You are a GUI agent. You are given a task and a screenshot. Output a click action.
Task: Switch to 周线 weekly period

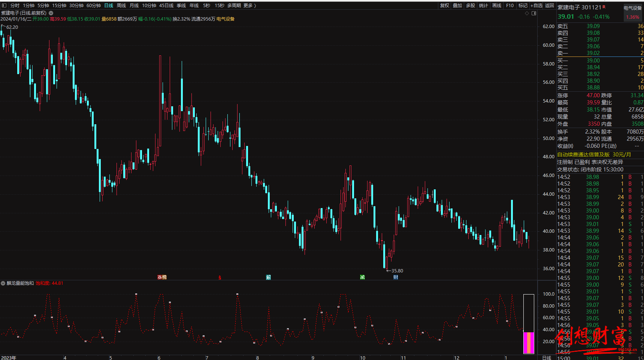[x=121, y=6]
